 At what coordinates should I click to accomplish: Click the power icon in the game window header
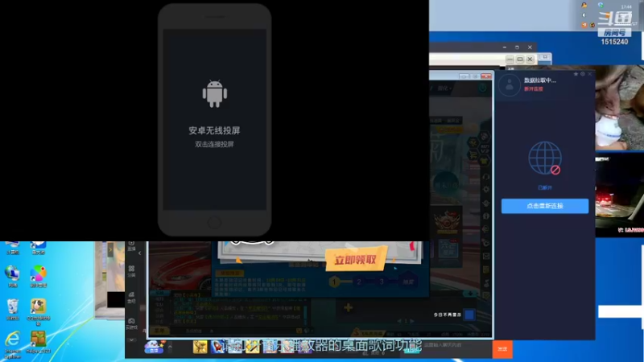click(x=483, y=88)
